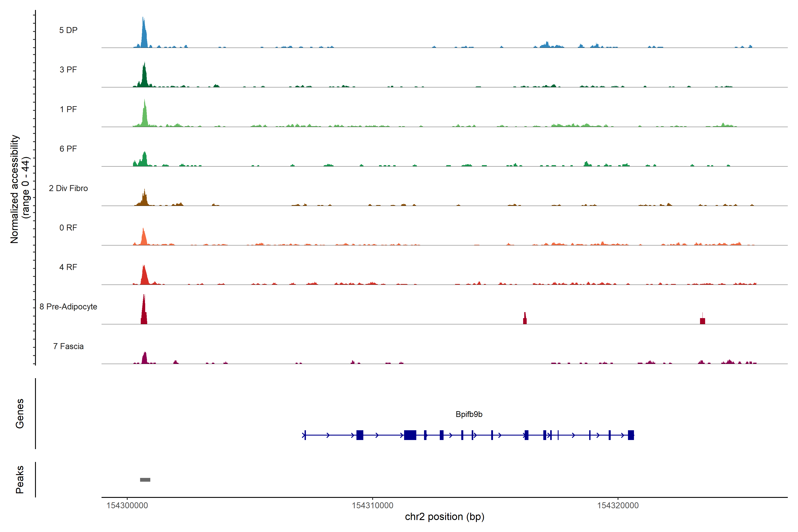Click the 4 RF track label
The height and width of the screenshot is (532, 798).
[x=68, y=267]
